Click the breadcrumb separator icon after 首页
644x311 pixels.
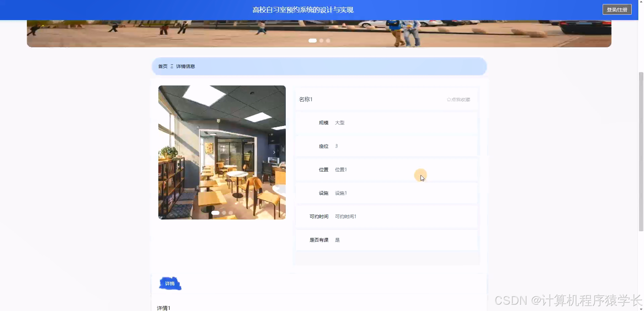[172, 66]
